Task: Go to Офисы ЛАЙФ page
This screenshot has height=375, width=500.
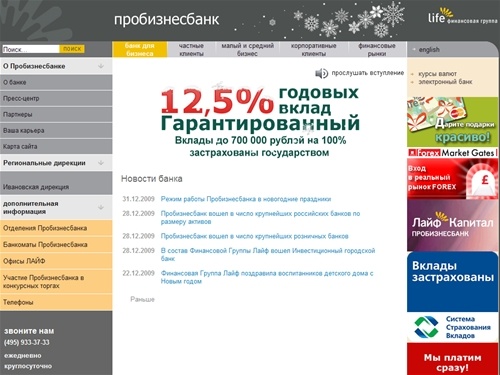Action: pos(56,261)
